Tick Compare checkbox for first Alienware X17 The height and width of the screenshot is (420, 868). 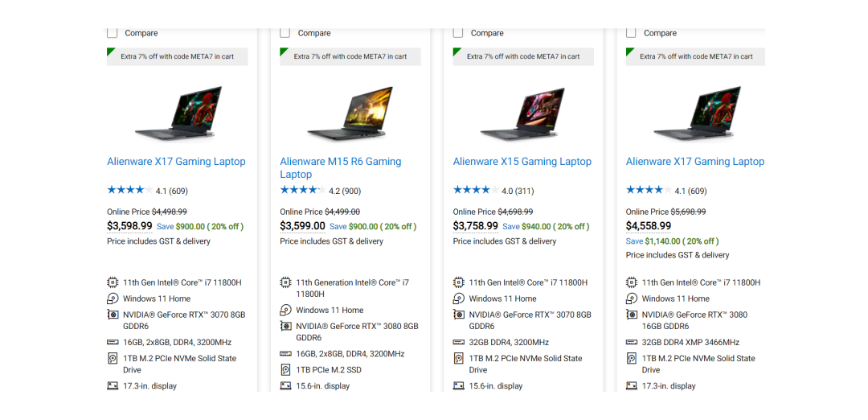(113, 33)
